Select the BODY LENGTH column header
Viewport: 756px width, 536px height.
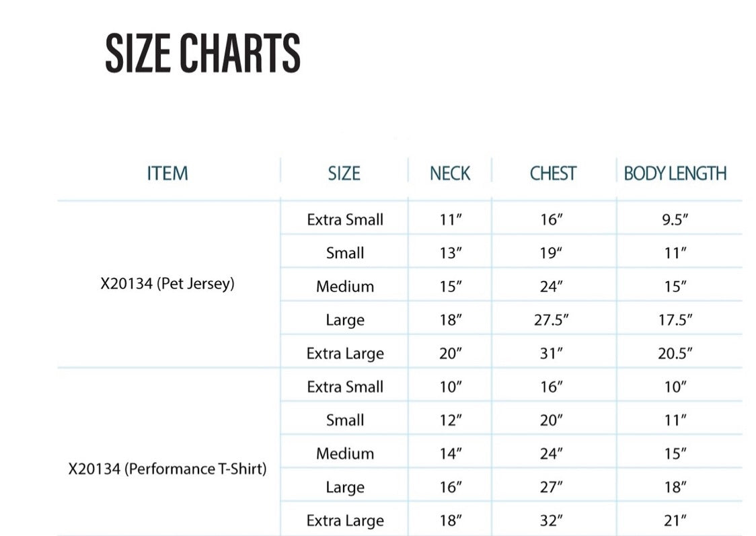point(675,174)
